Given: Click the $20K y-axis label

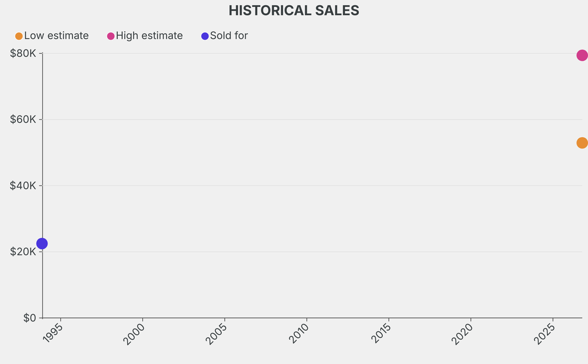Looking at the screenshot, I should pos(23,251).
